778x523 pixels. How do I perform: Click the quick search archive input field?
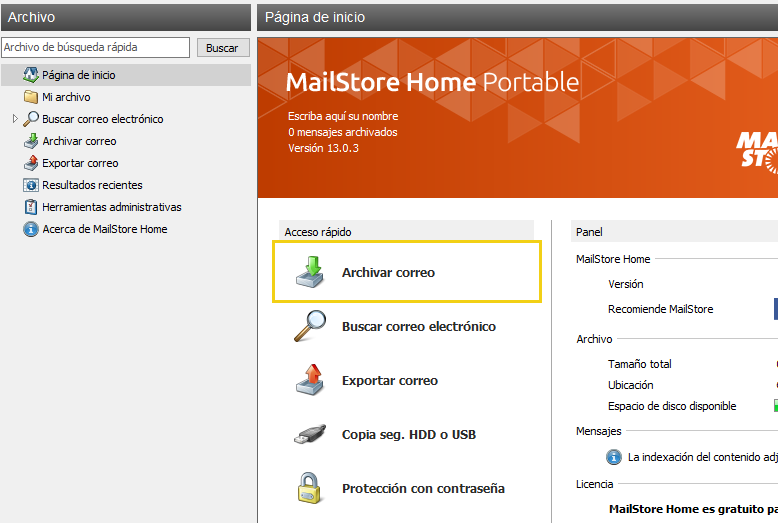click(95, 48)
